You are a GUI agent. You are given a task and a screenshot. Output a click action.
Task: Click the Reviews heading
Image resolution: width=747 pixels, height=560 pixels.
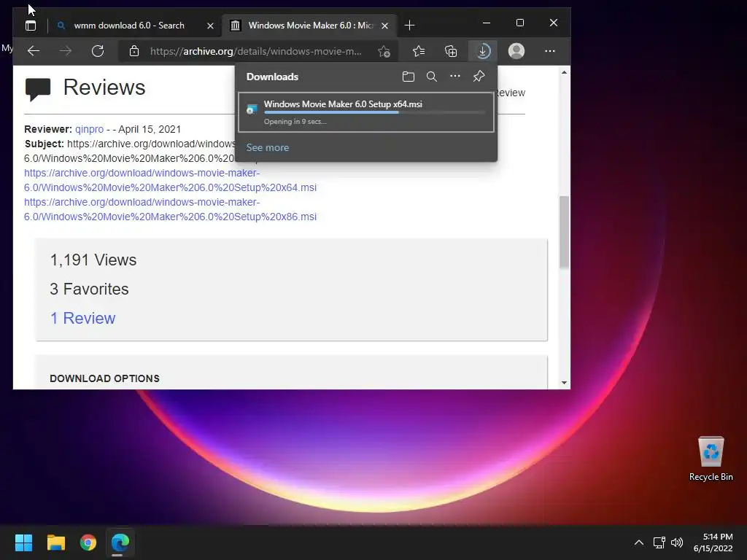(x=104, y=87)
